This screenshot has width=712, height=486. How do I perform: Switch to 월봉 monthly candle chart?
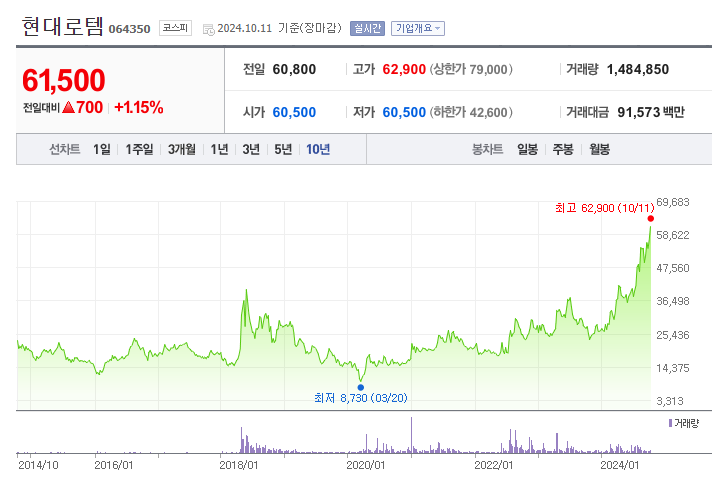[599, 149]
